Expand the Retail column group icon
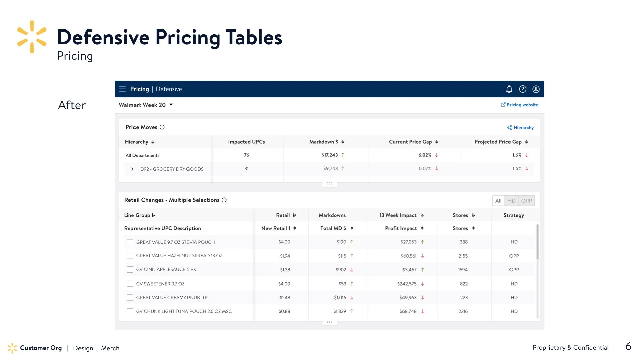 (294, 215)
